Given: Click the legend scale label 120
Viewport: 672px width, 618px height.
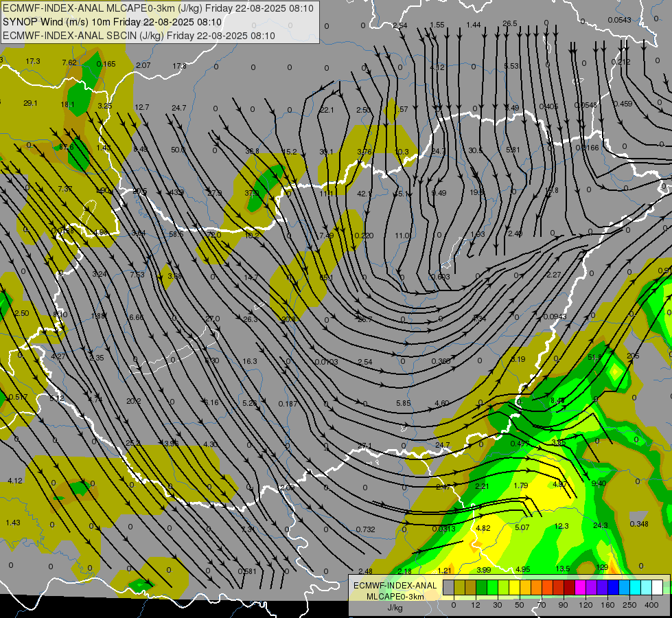Looking at the screenshot, I should [586, 605].
